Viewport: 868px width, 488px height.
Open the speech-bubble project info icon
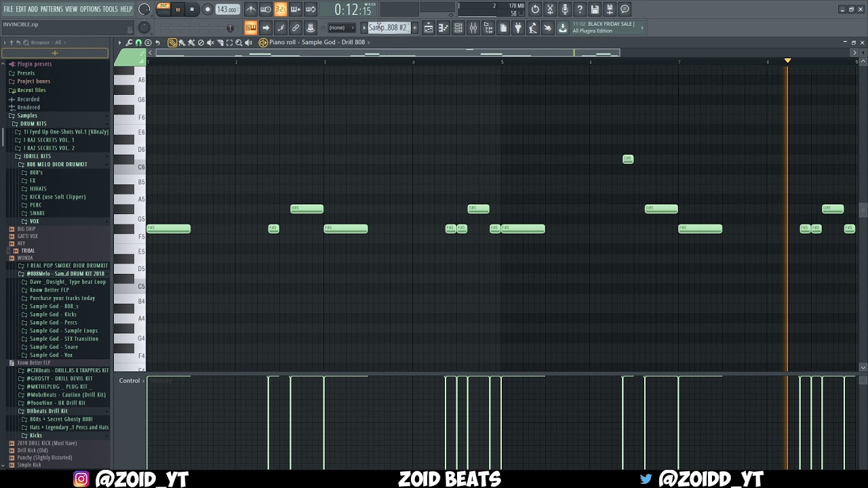pos(625,9)
